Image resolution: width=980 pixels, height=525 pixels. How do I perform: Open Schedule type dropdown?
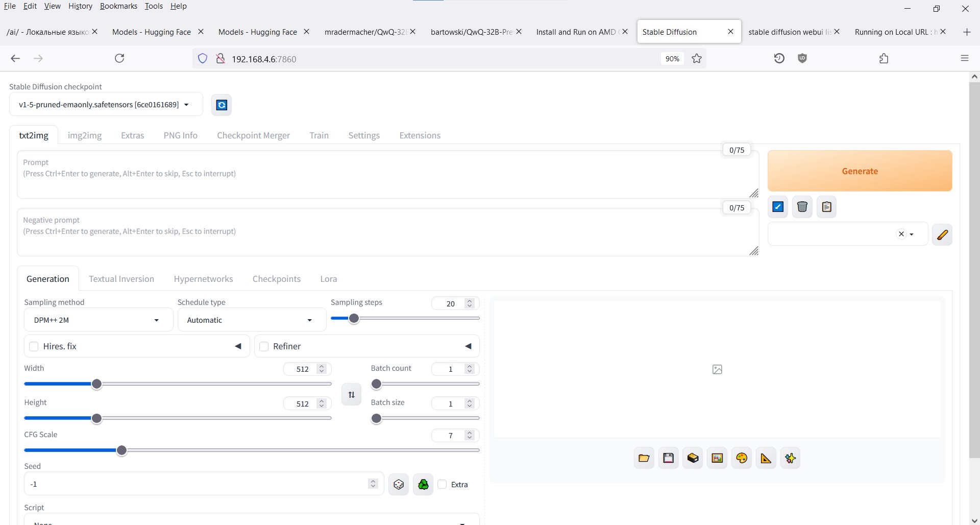[252, 320]
